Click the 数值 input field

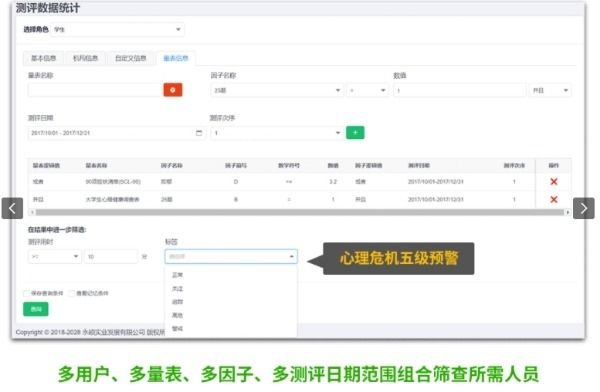(460, 90)
